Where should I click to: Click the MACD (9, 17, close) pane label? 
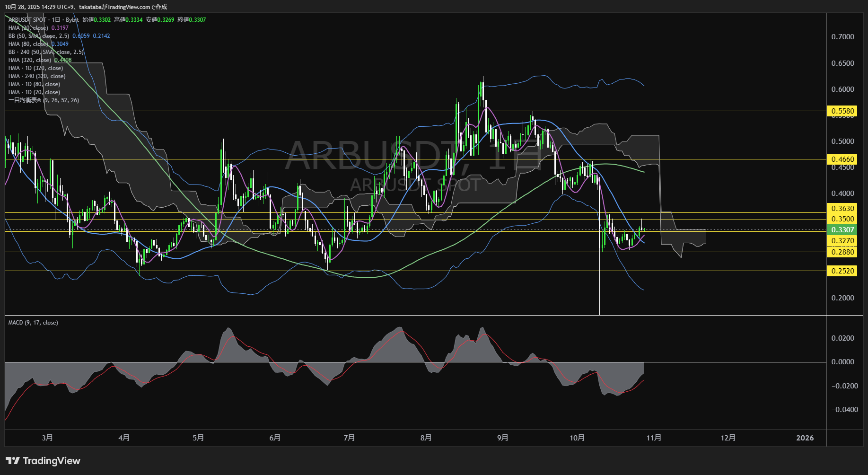33,323
